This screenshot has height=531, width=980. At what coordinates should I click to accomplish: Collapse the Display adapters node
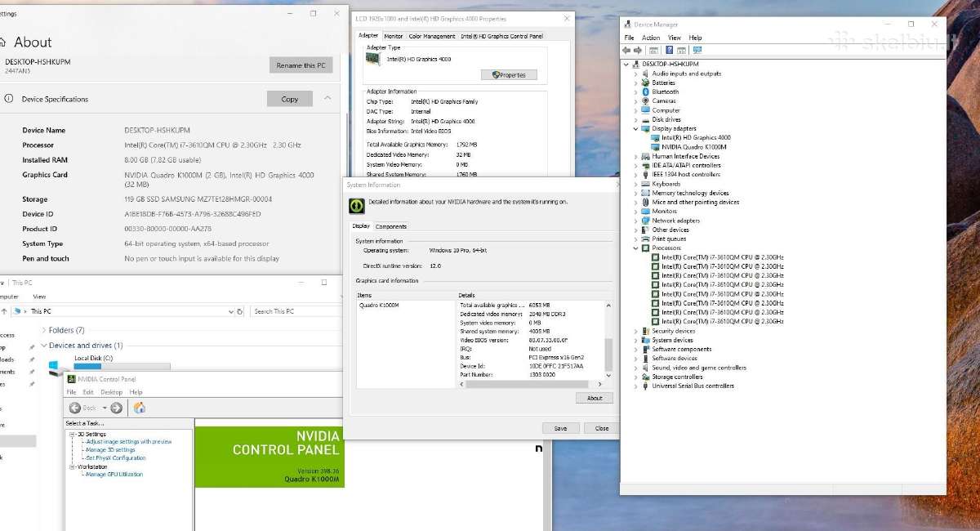[636, 128]
